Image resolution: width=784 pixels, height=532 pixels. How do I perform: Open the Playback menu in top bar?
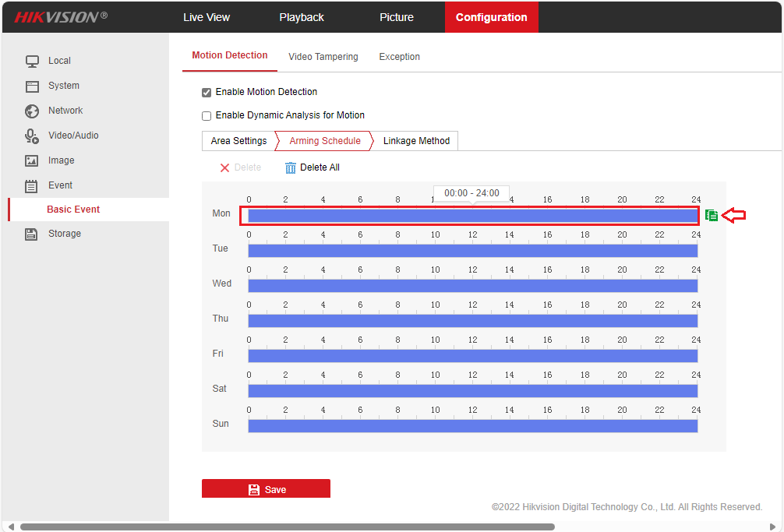302,17
